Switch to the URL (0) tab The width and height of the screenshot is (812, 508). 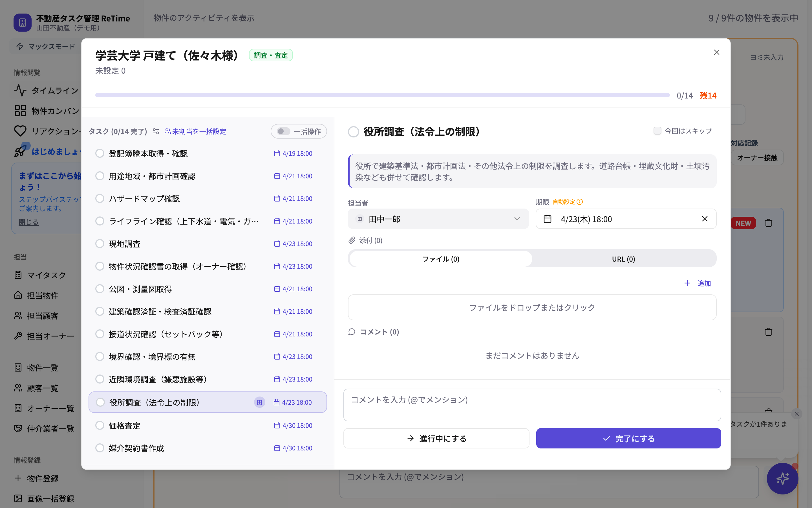[x=623, y=259]
